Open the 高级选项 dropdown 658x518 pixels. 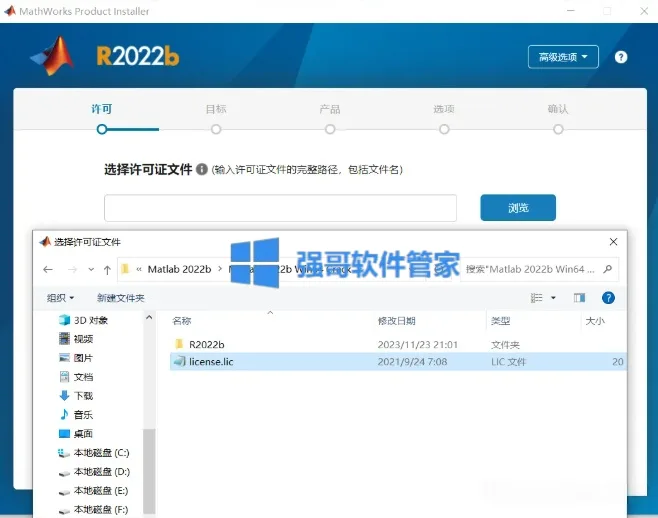tap(563, 57)
